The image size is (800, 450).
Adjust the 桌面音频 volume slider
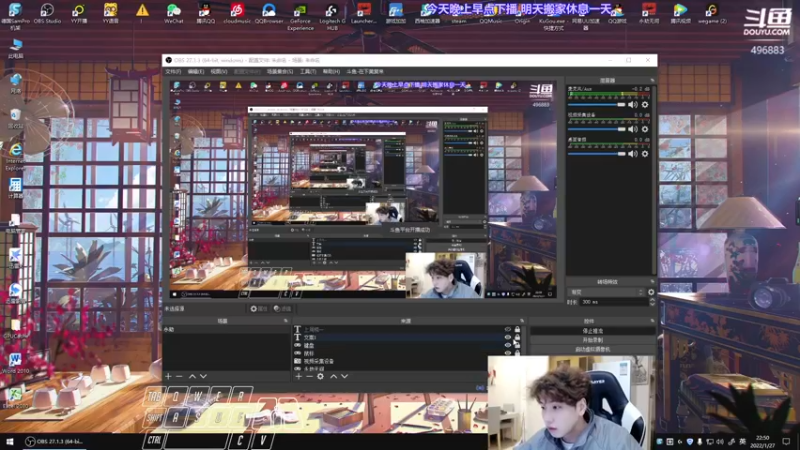point(596,154)
